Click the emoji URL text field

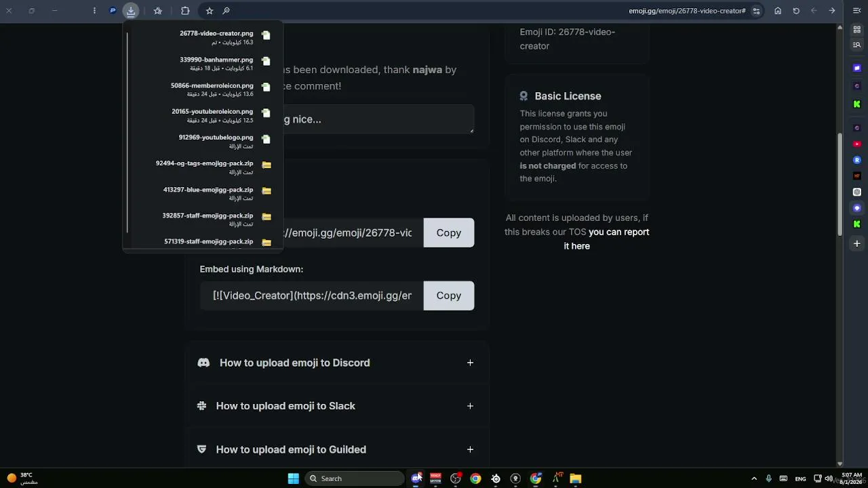pyautogui.click(x=312, y=232)
